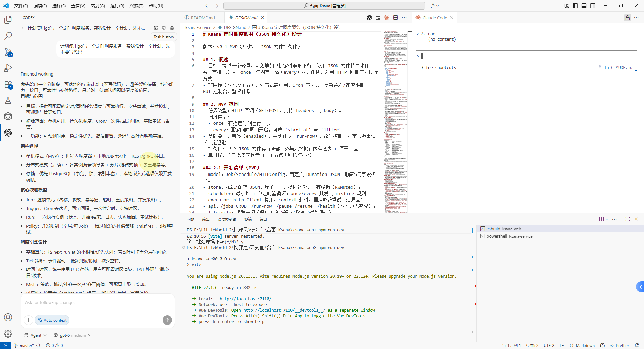Navigate back with the title bar arrow
This screenshot has width=644, height=349.
[x=207, y=6]
